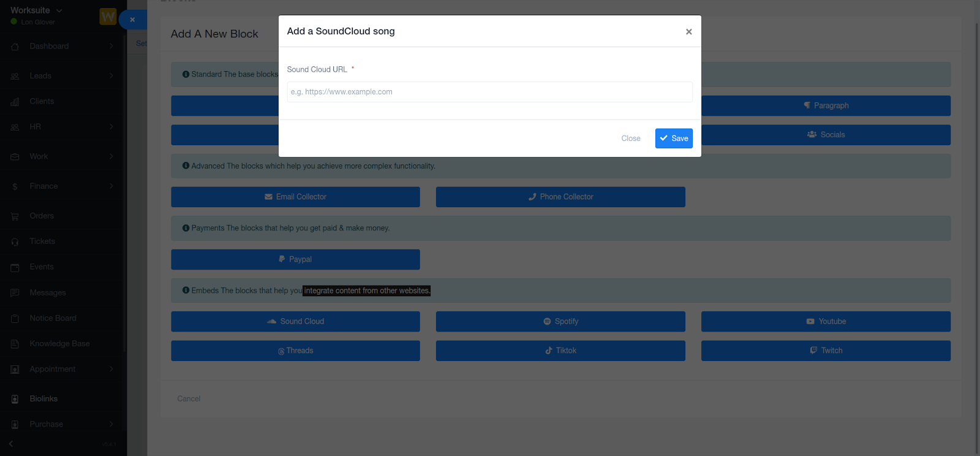Click the Work briefcase icon
This screenshot has width=980, height=456.
click(x=15, y=157)
